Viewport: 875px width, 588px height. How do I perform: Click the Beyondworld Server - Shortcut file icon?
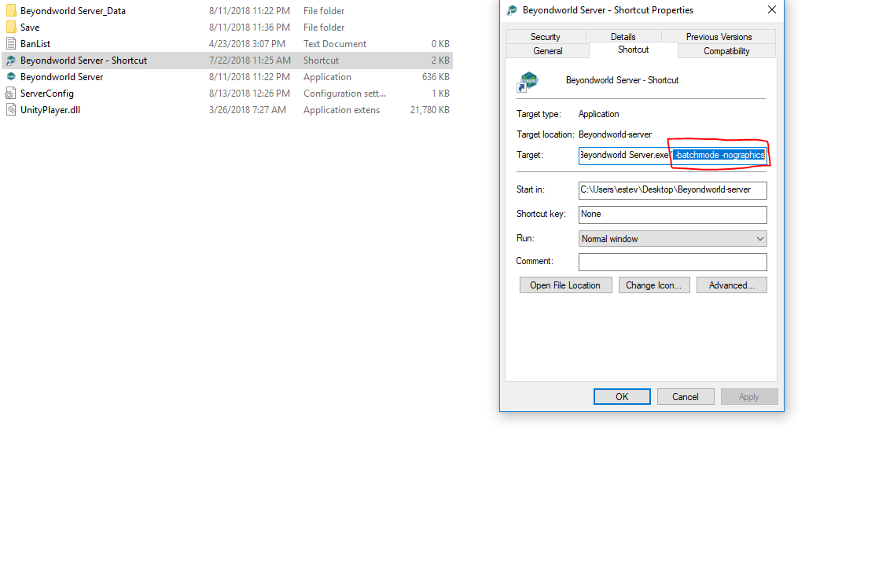click(10, 61)
